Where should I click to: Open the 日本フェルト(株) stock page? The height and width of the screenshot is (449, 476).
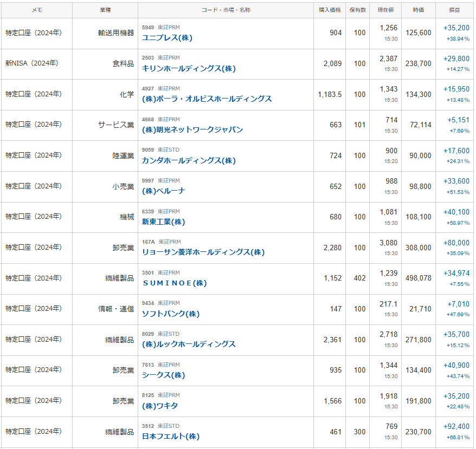[171, 437]
